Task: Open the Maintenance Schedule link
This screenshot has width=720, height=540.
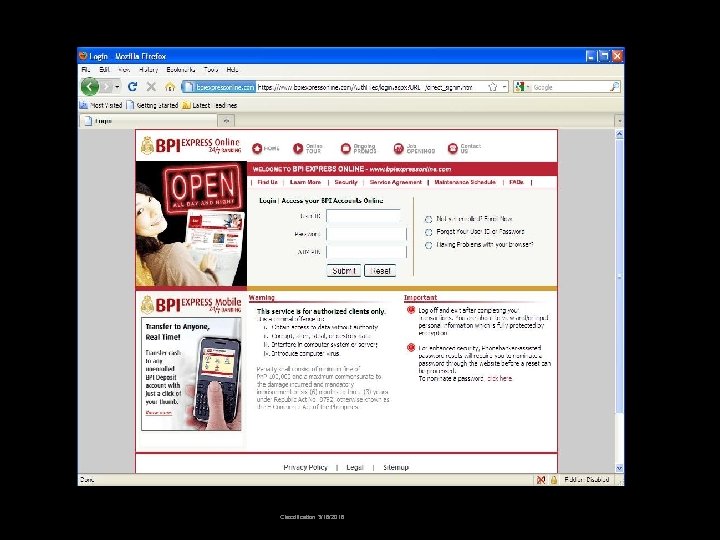Action: click(x=465, y=182)
